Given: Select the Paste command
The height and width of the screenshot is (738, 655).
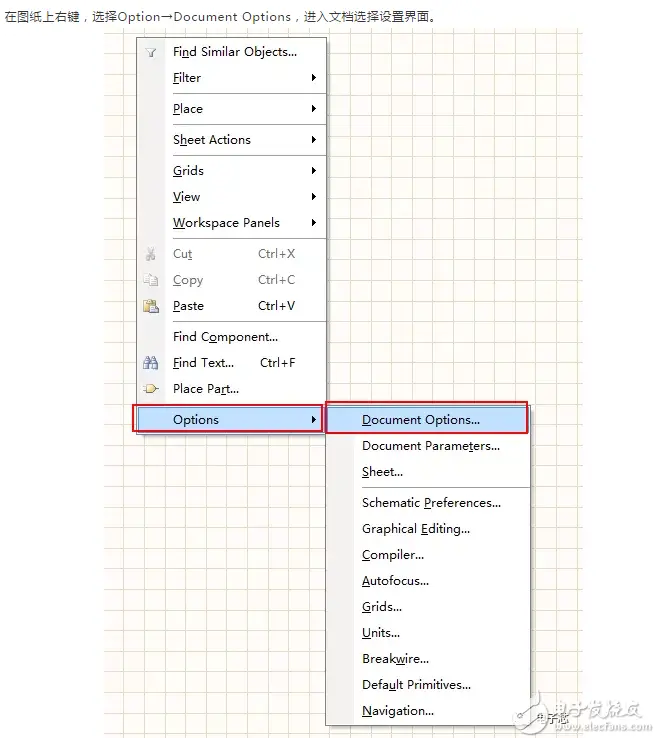Looking at the screenshot, I should pyautogui.click(x=232, y=306).
